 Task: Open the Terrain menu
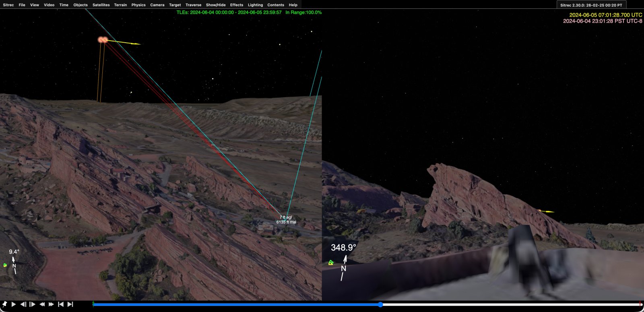[120, 5]
